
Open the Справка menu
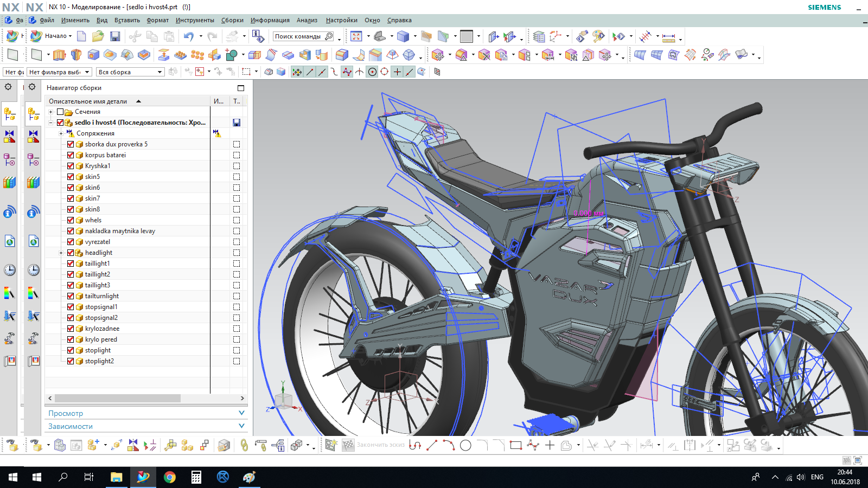coord(399,20)
